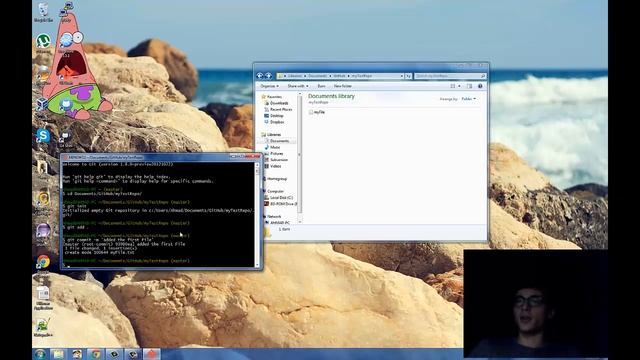Launch the uTorrent desktop shortcut
Screen dimensions: 640x360
click(43, 42)
